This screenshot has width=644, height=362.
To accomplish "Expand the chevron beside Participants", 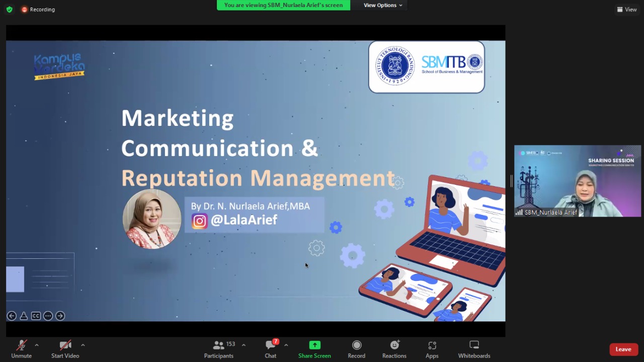I will coord(244,345).
